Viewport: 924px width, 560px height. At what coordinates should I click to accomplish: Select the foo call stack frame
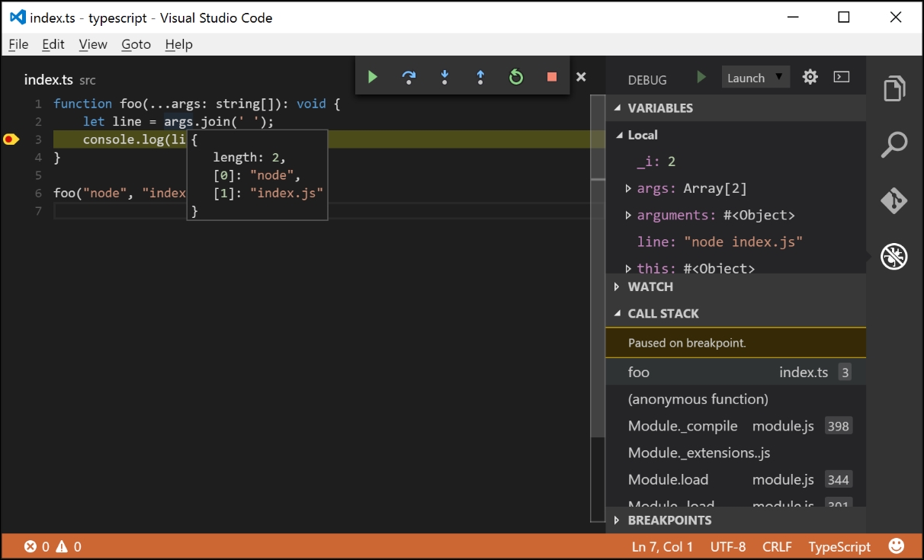coord(736,372)
